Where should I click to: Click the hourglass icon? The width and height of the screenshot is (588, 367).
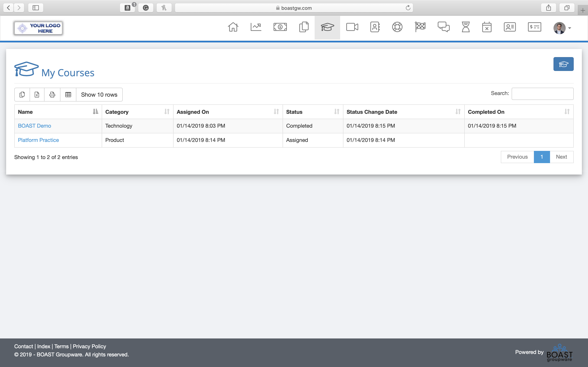point(465,27)
